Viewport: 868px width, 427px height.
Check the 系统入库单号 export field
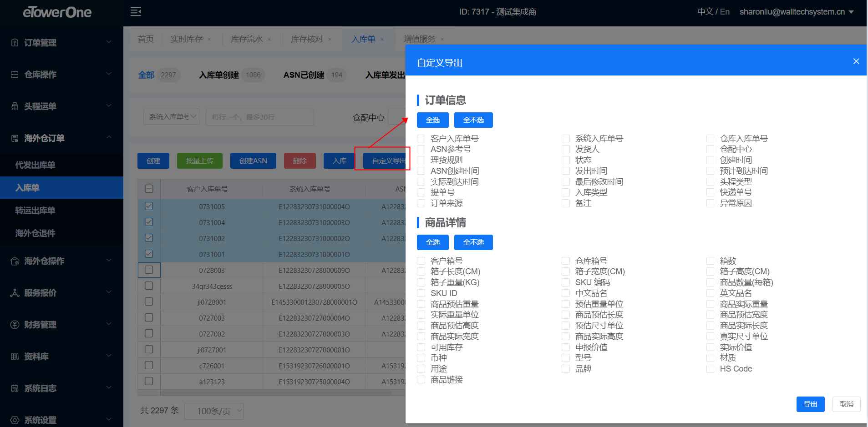point(566,138)
